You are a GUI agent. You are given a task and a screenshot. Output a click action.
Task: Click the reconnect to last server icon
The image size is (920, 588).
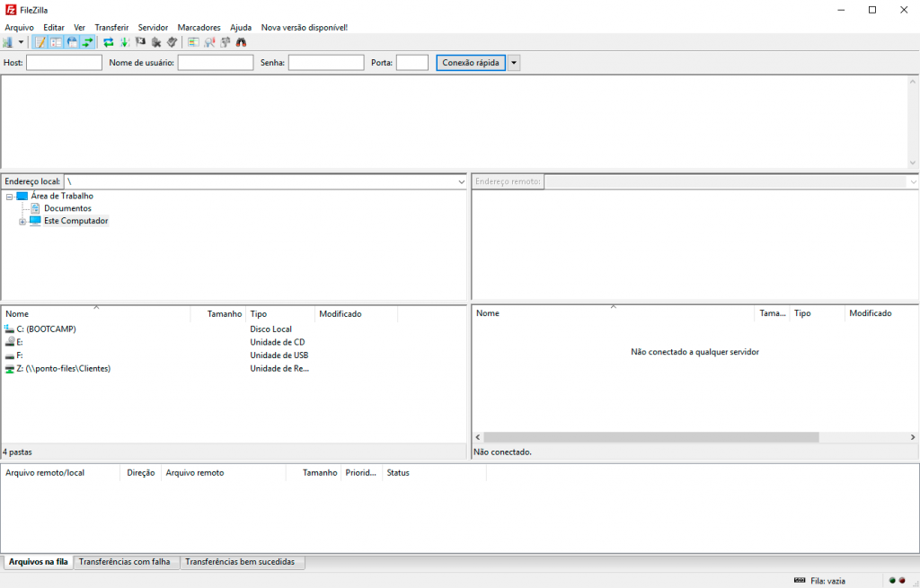(x=172, y=42)
